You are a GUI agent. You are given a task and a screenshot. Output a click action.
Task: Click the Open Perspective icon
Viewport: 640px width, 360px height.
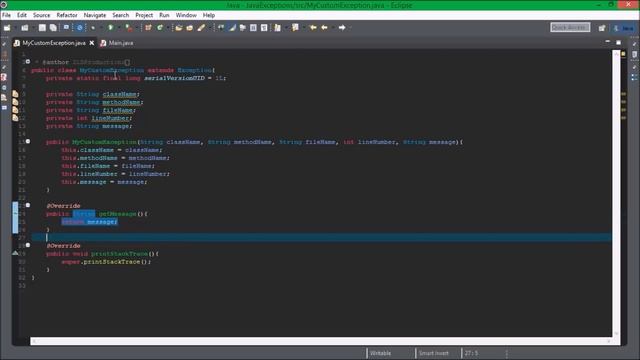[x=602, y=28]
